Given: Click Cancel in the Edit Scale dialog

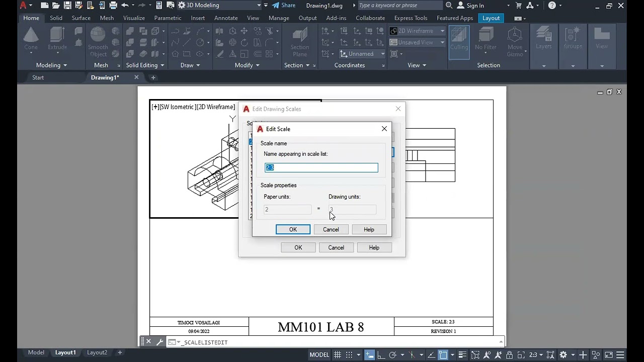Looking at the screenshot, I should pos(331,229).
